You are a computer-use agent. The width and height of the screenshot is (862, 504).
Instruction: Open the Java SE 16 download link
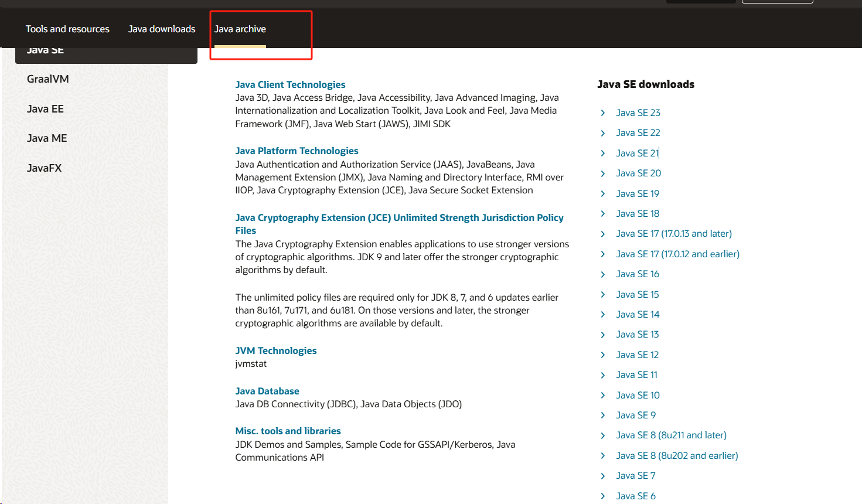638,274
